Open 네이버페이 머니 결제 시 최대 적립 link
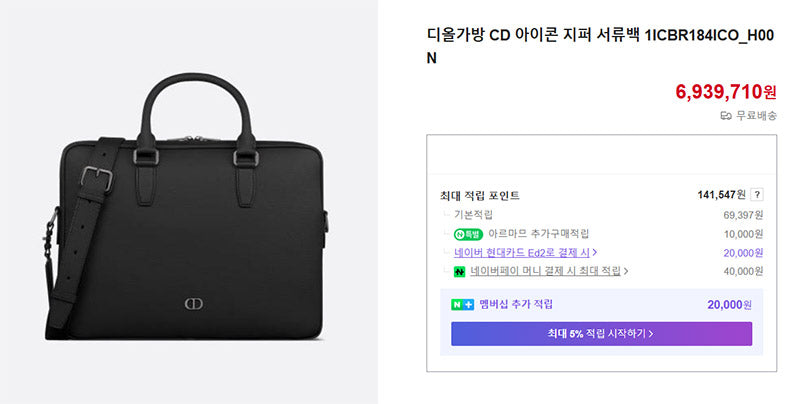 (545, 271)
